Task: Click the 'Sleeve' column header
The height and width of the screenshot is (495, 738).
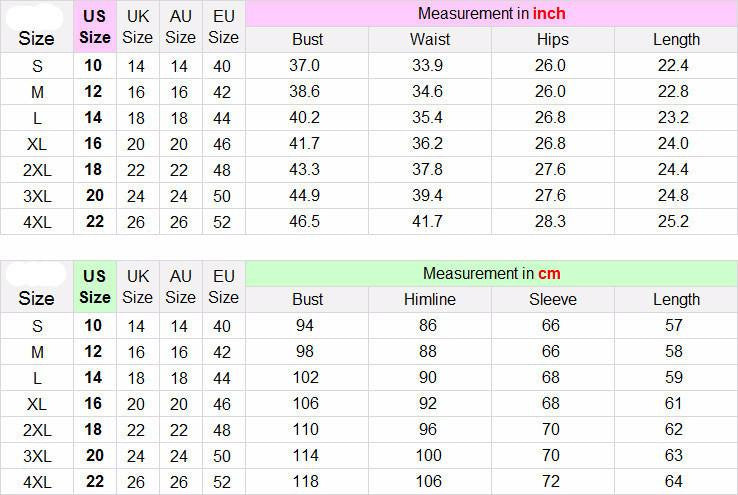Action: coord(552,299)
